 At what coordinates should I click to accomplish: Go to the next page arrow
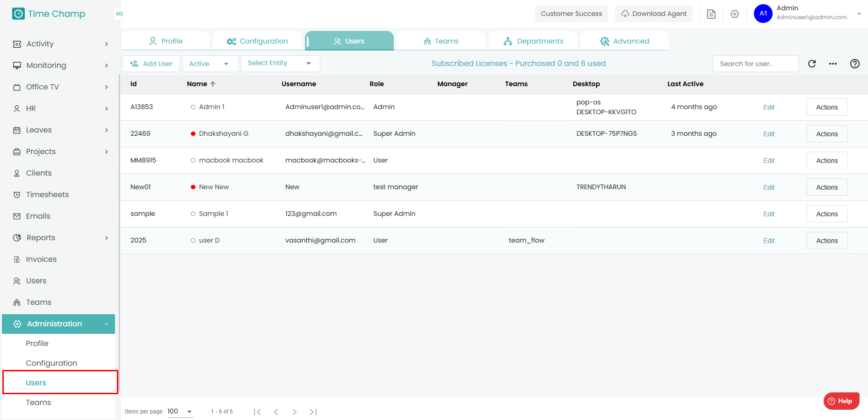tap(295, 412)
